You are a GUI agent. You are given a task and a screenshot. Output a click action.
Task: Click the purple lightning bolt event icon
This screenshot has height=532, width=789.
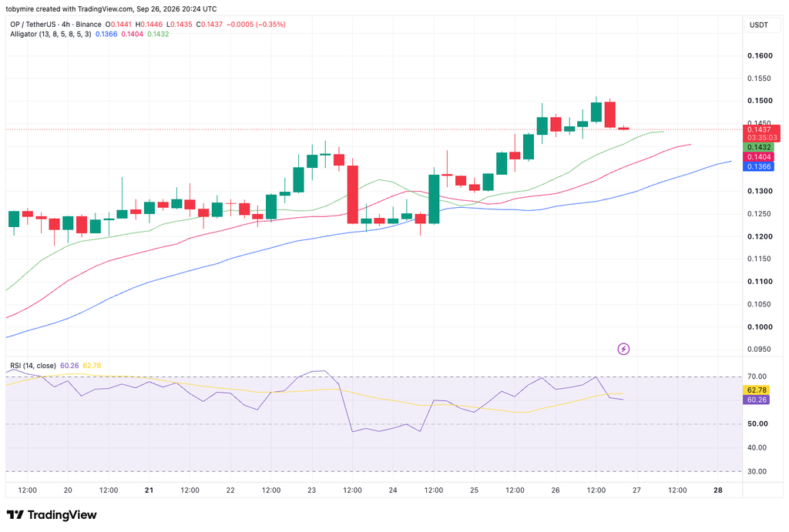coord(623,349)
